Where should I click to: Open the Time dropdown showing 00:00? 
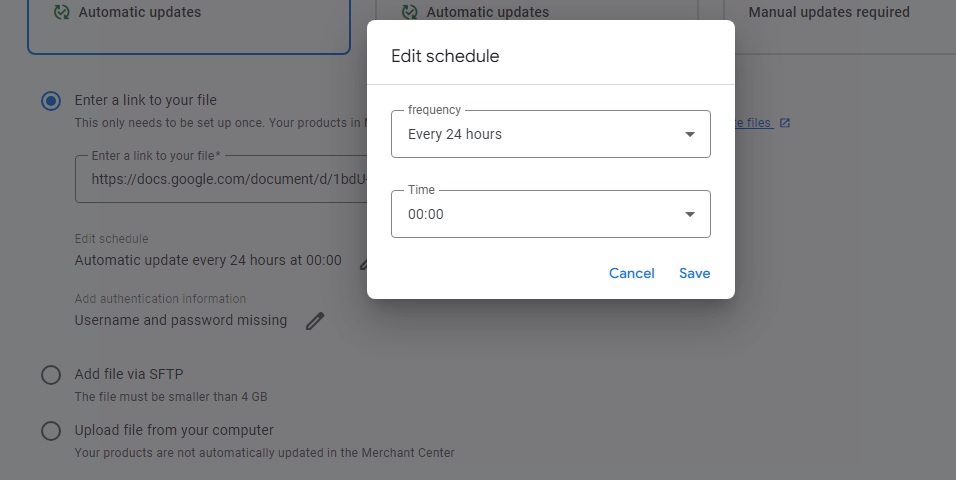pyautogui.click(x=551, y=214)
